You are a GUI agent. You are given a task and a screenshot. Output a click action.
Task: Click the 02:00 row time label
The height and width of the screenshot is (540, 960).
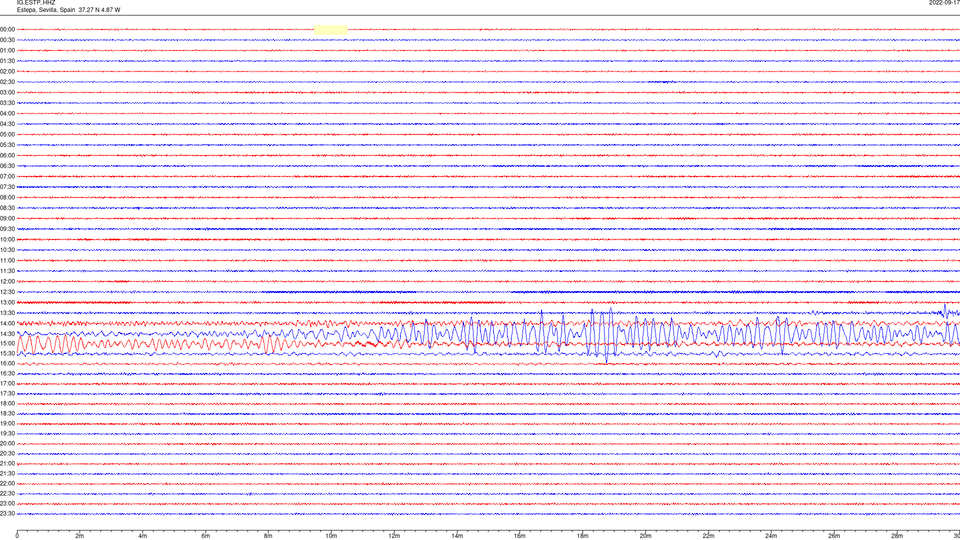click(7, 72)
